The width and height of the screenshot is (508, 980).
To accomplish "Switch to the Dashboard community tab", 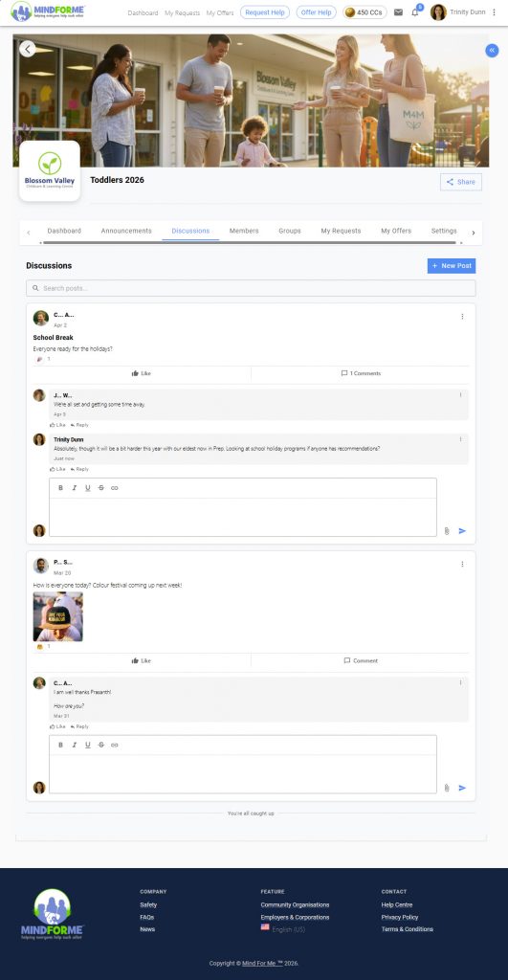I will pyautogui.click(x=64, y=231).
